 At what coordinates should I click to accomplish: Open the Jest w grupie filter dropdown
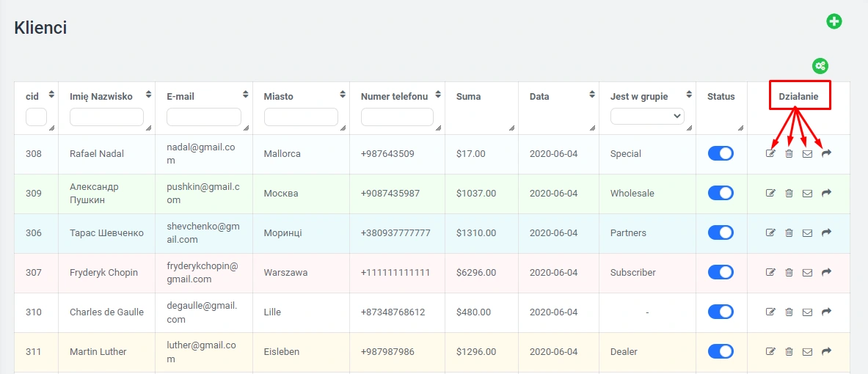[x=646, y=116]
